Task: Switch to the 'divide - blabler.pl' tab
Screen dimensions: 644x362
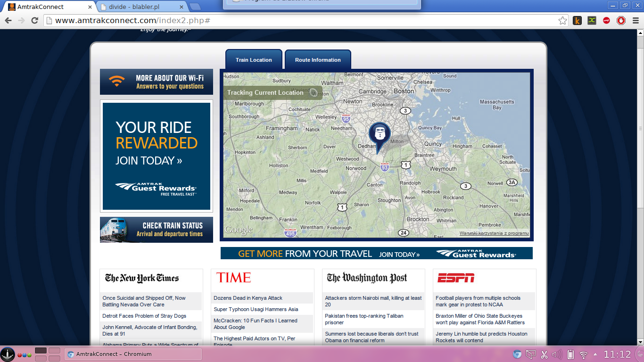Action: coord(141,7)
